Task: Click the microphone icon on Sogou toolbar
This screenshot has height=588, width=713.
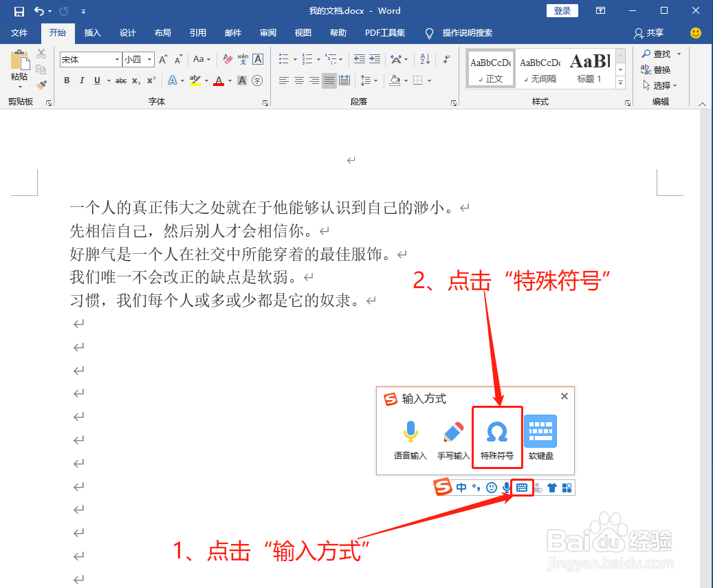Action: click(x=507, y=488)
